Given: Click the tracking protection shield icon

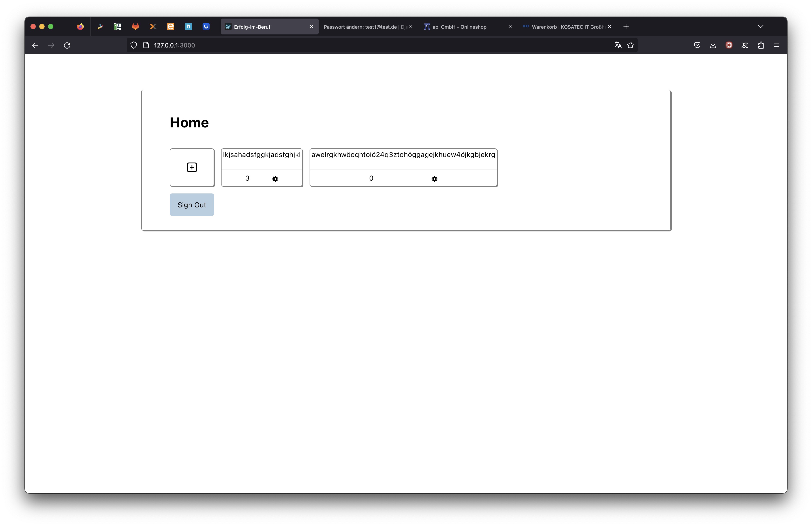Looking at the screenshot, I should pyautogui.click(x=134, y=45).
